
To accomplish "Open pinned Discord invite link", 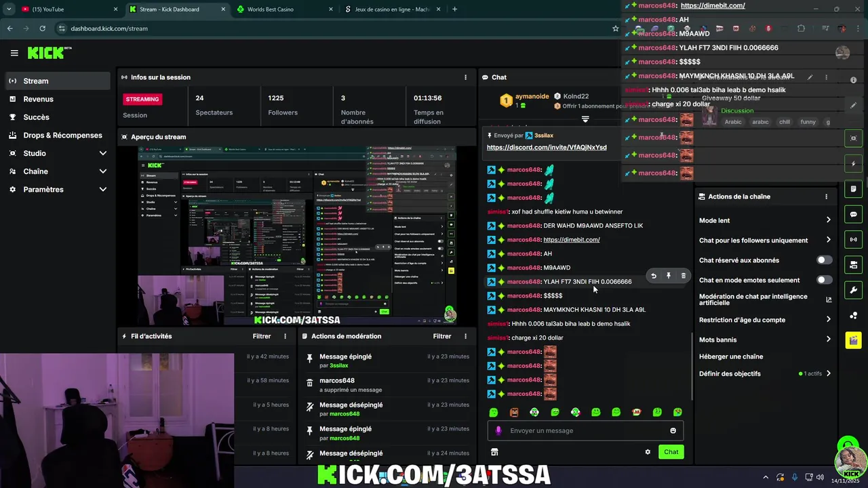I will 547,147.
